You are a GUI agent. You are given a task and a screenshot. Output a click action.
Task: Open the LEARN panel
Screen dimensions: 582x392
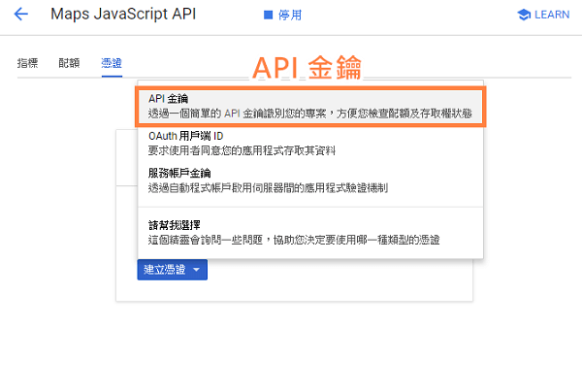tap(543, 15)
